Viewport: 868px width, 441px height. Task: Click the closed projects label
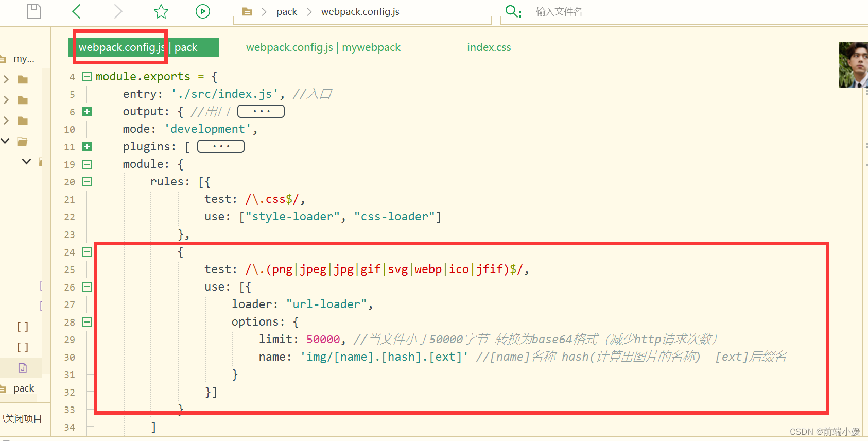click(x=21, y=419)
